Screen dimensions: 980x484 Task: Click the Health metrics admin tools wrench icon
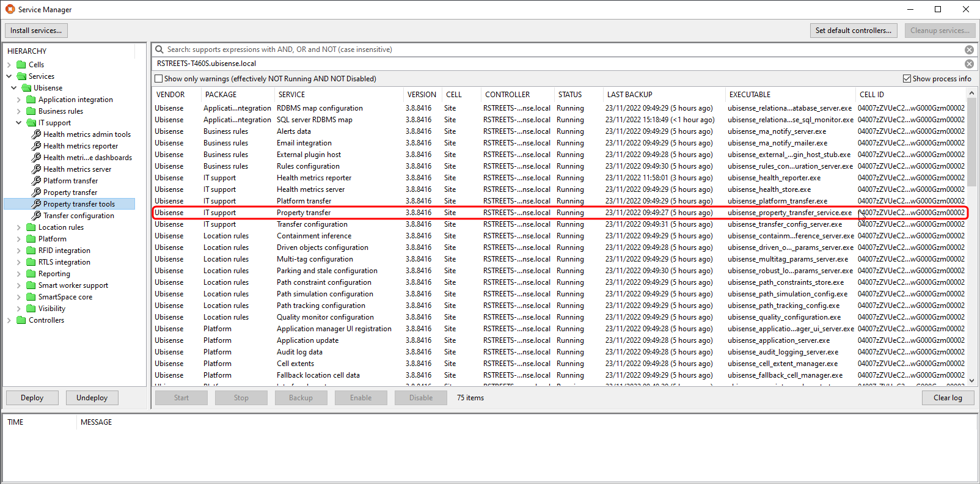pos(37,134)
